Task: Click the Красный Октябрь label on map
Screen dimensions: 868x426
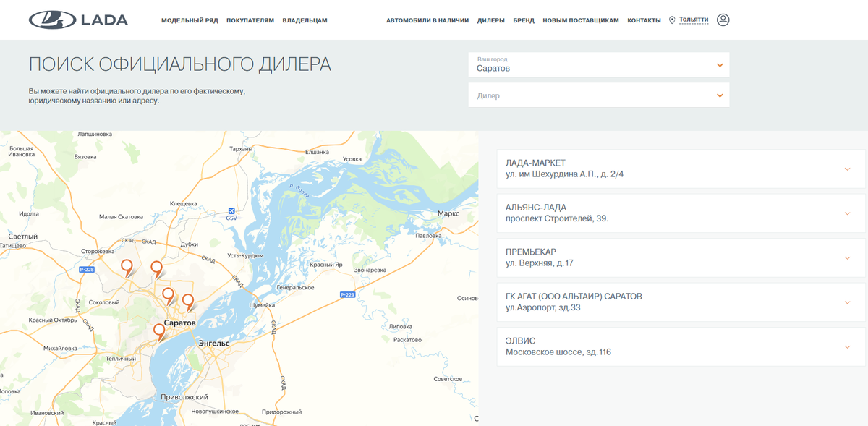Action: coord(53,320)
